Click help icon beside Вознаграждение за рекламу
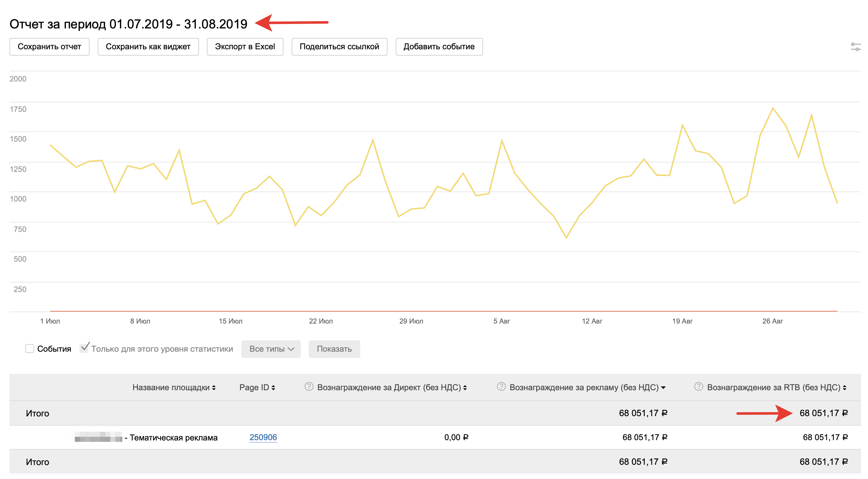The width and height of the screenshot is (868, 479). [501, 386]
